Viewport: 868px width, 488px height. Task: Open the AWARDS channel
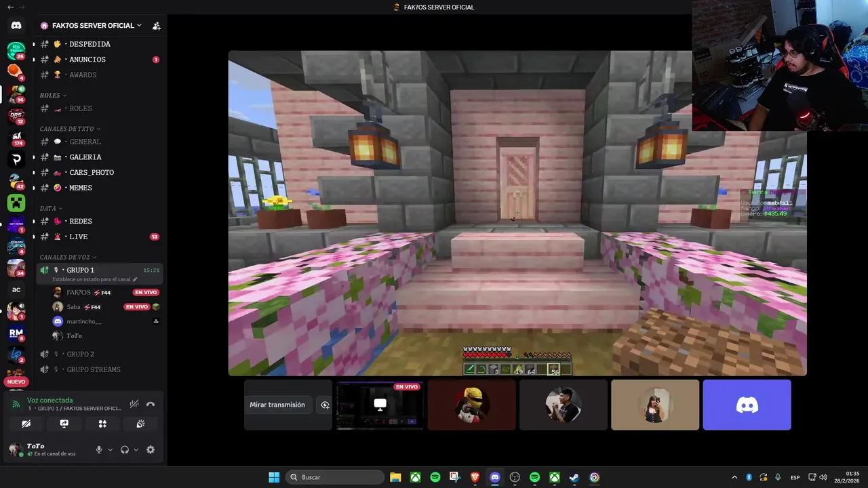[99, 75]
